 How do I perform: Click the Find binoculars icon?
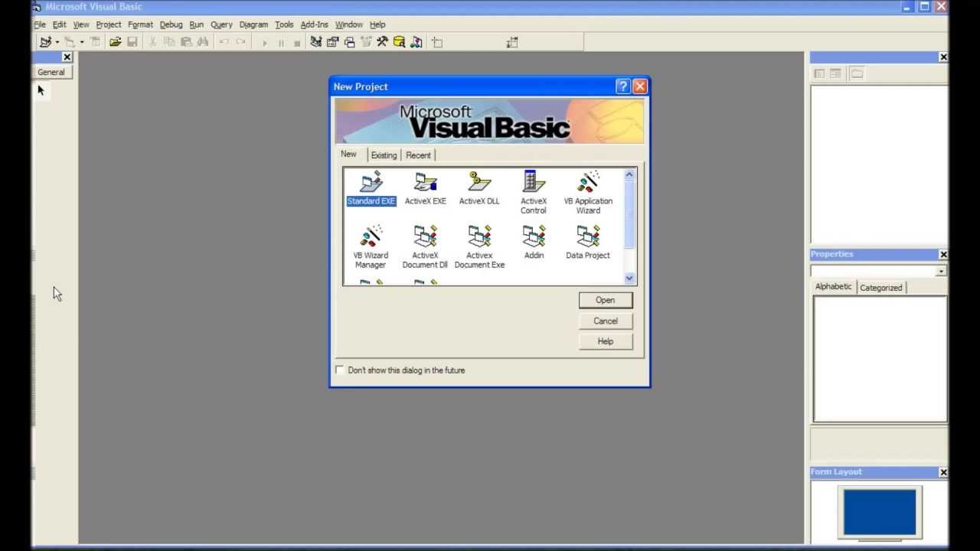[x=203, y=42]
